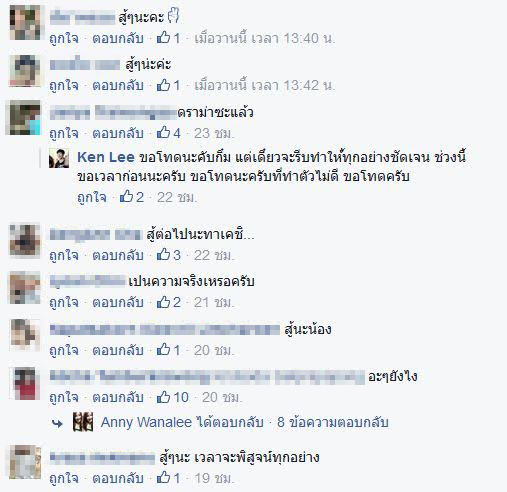Image resolution: width=507 pixels, height=492 pixels.
Task: Click thumbs-up icon on the 19 ชม. comment
Action: (x=163, y=478)
